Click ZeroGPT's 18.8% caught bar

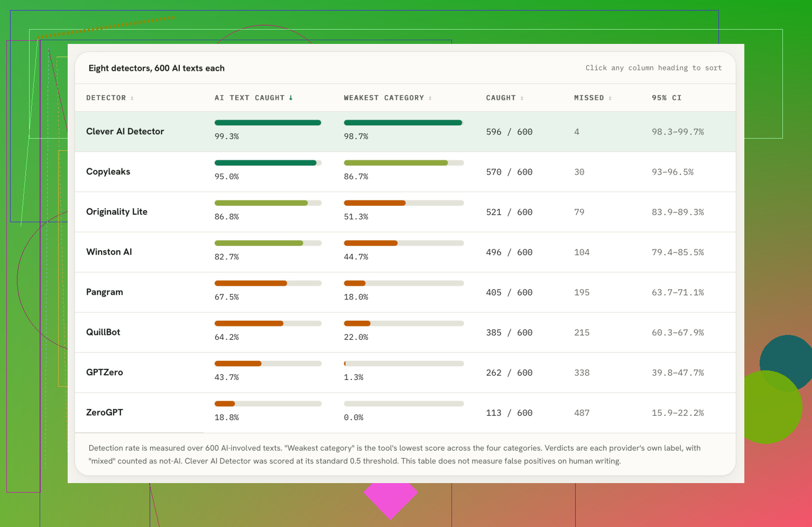point(268,404)
